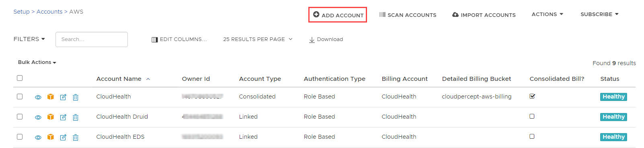Click cloudpercept-aws-billing bucket cell

coord(476,97)
